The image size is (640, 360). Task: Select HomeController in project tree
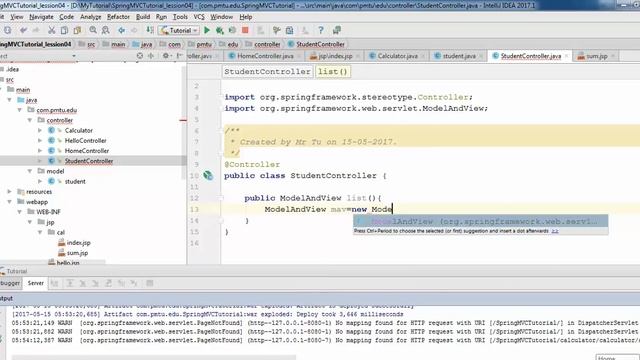[x=87, y=151]
